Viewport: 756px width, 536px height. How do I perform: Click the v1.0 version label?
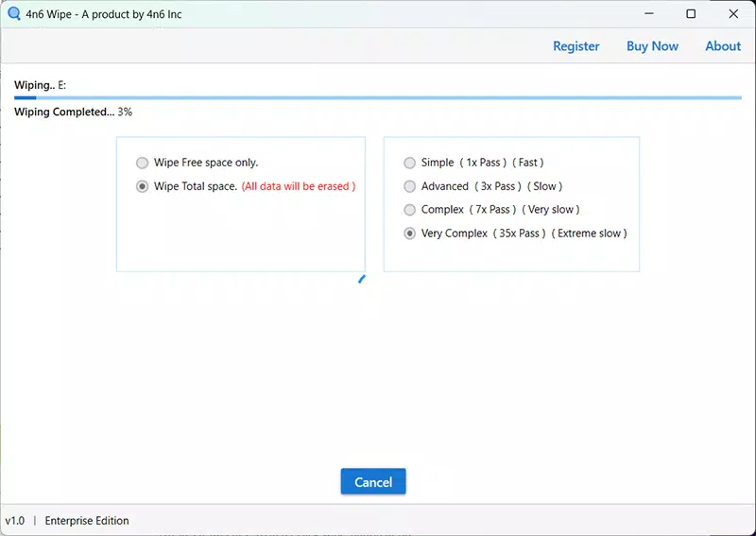coord(15,521)
